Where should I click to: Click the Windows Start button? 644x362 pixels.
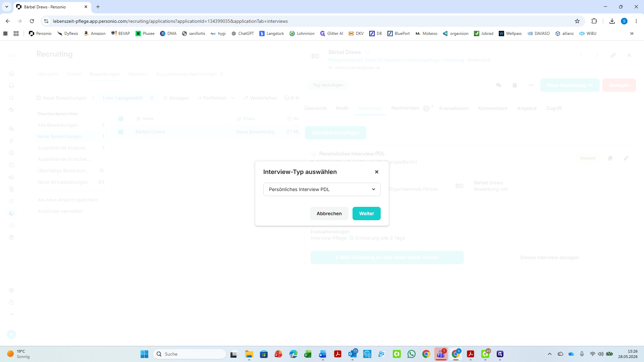pos(145,354)
